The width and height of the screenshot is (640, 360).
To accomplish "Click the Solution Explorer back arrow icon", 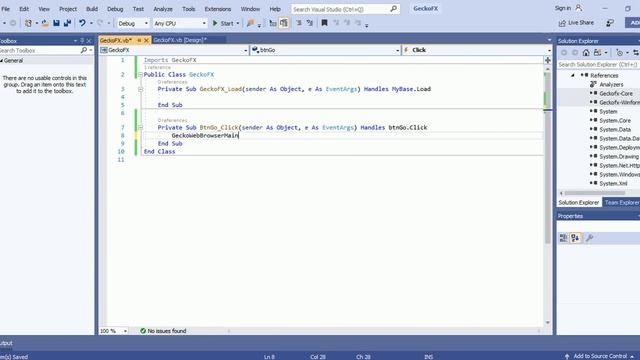I will click(x=564, y=53).
